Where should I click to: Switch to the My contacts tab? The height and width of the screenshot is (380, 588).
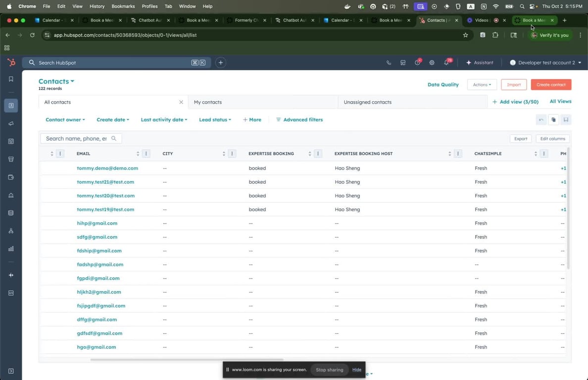(208, 102)
